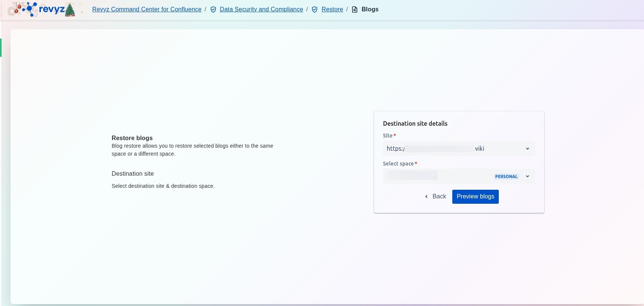The image size is (644, 306).
Task: Click the shield icon before Restore breadcrumb
Action: (x=315, y=9)
